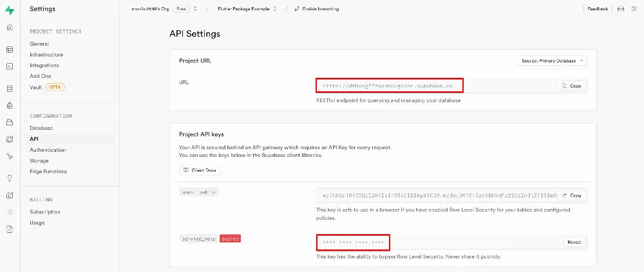Select Authentication in the Configuration menu
Screen dimensions: 644x272
coord(48,150)
